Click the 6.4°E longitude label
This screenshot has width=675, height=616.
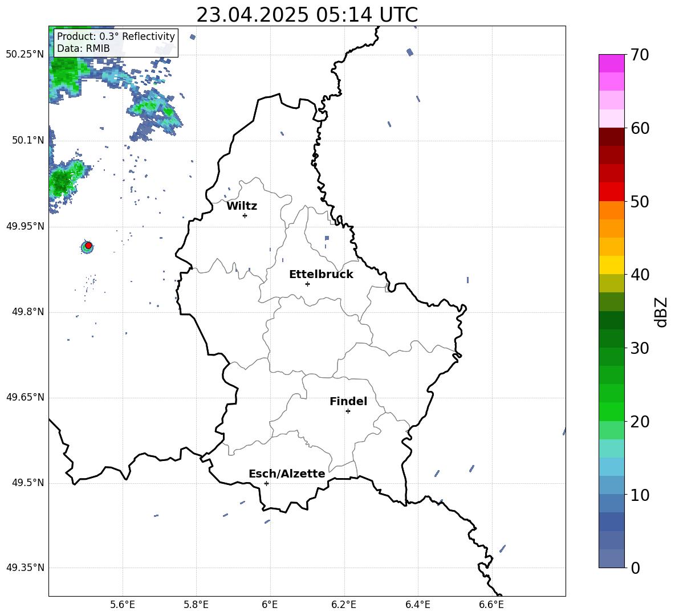417,605
